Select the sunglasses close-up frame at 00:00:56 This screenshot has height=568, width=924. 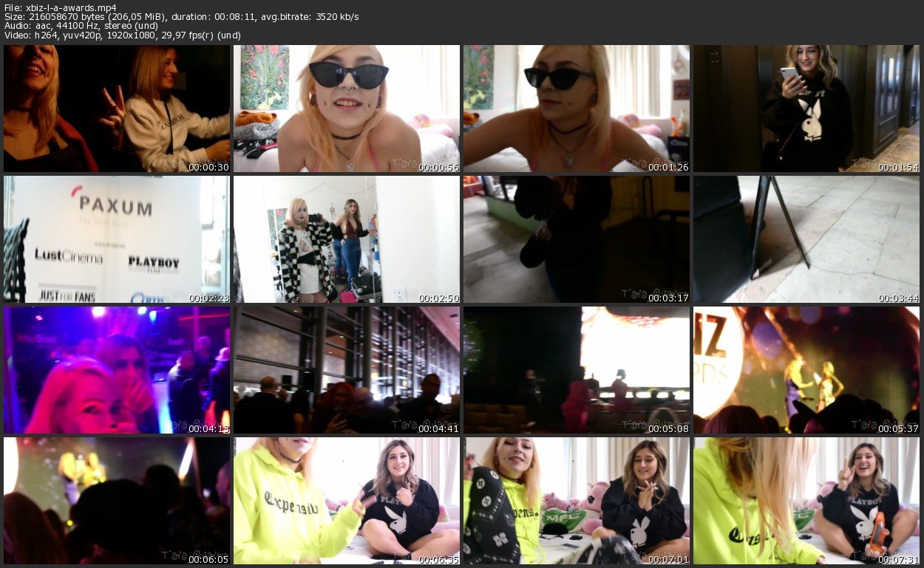coord(347,109)
